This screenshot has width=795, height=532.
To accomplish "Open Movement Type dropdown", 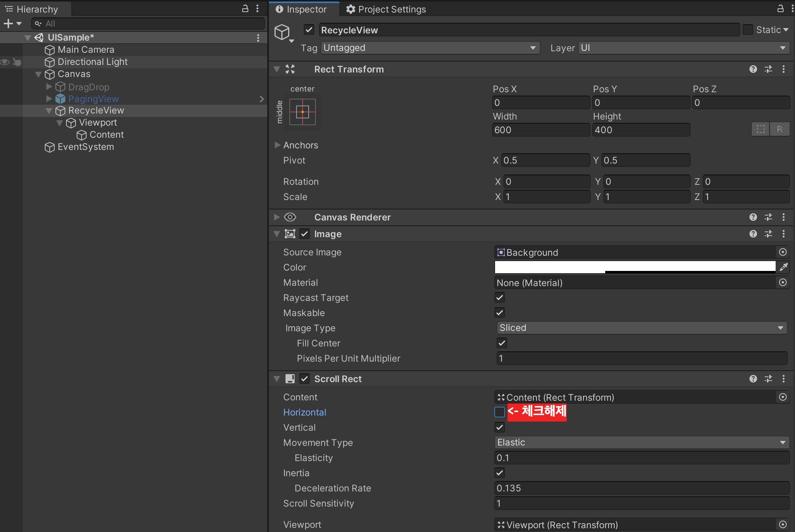I will tap(642, 442).
